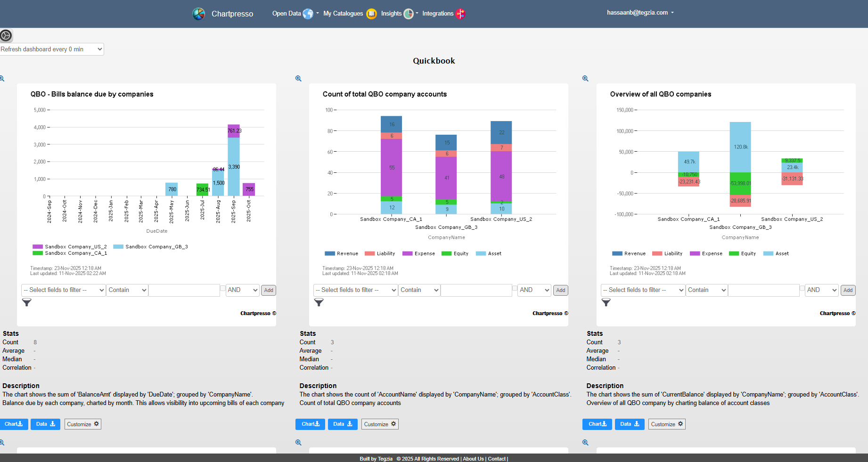Viewport: 868px width, 462px height.
Task: Open the dashboard settings gear icon
Action: pos(6,35)
